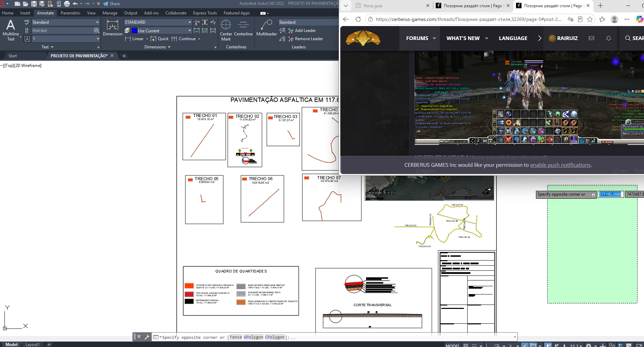Expand the Dimensions panel
This screenshot has height=347, width=644.
pyautogui.click(x=157, y=47)
